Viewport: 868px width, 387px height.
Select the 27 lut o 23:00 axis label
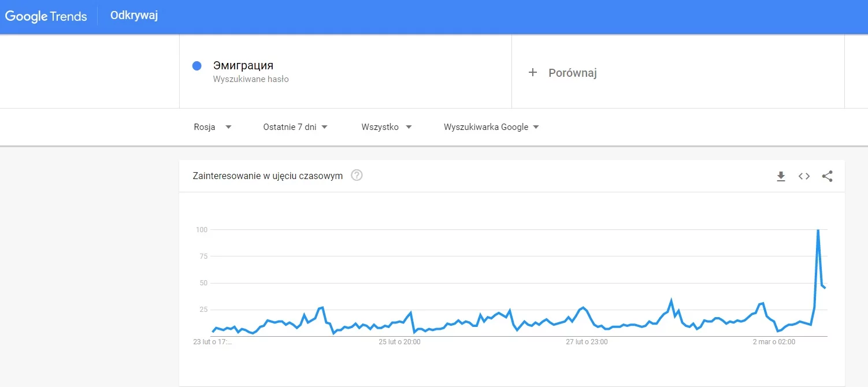point(587,342)
